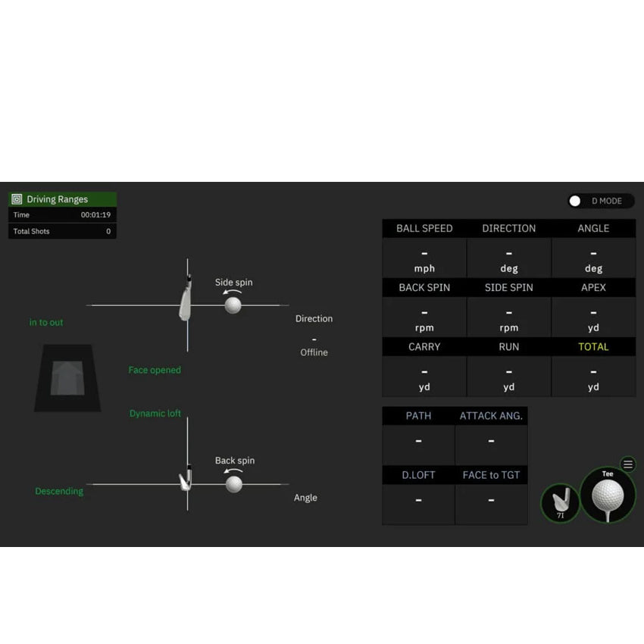This screenshot has height=644, width=644.
Task: Click the side-view club head
Action: [186, 479]
